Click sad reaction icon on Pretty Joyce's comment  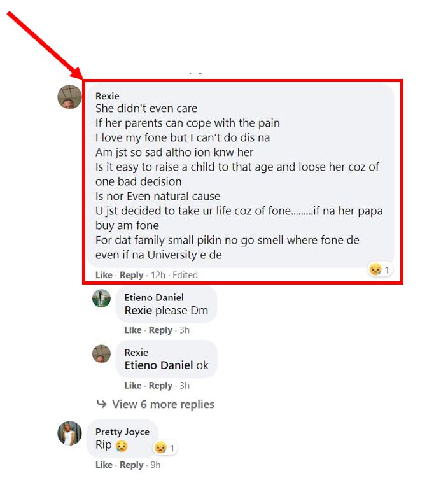(161, 448)
